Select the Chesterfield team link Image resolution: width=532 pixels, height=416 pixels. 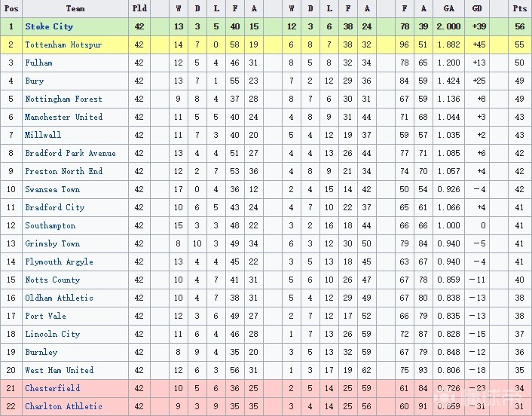coord(52,388)
